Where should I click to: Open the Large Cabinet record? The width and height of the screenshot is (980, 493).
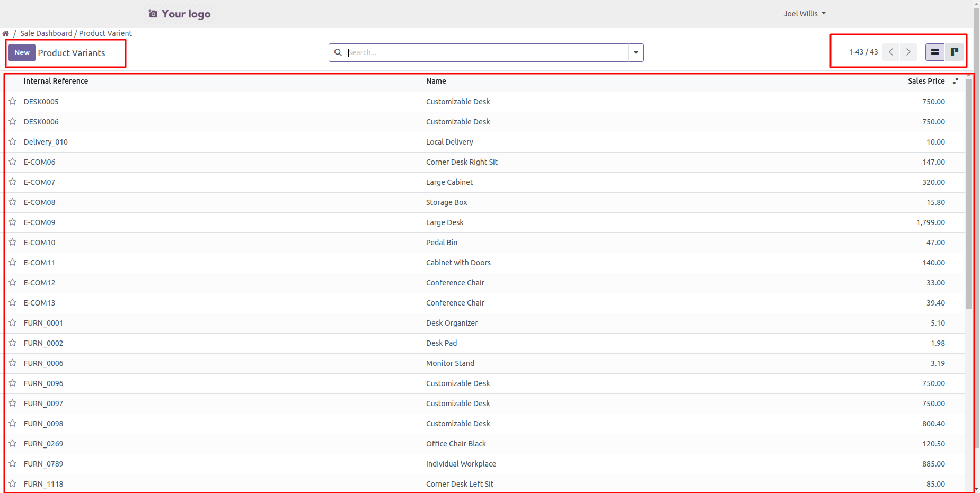[449, 182]
